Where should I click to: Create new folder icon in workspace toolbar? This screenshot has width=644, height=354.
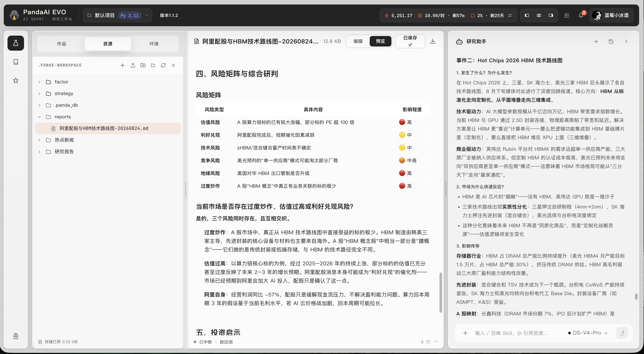coord(153,65)
